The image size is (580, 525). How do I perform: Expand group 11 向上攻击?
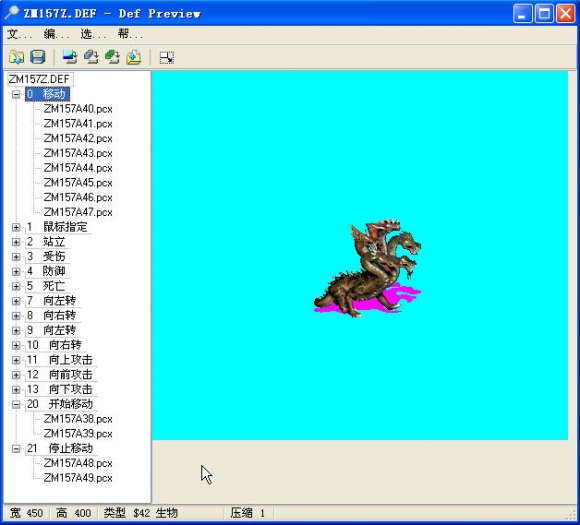[x=16, y=360]
